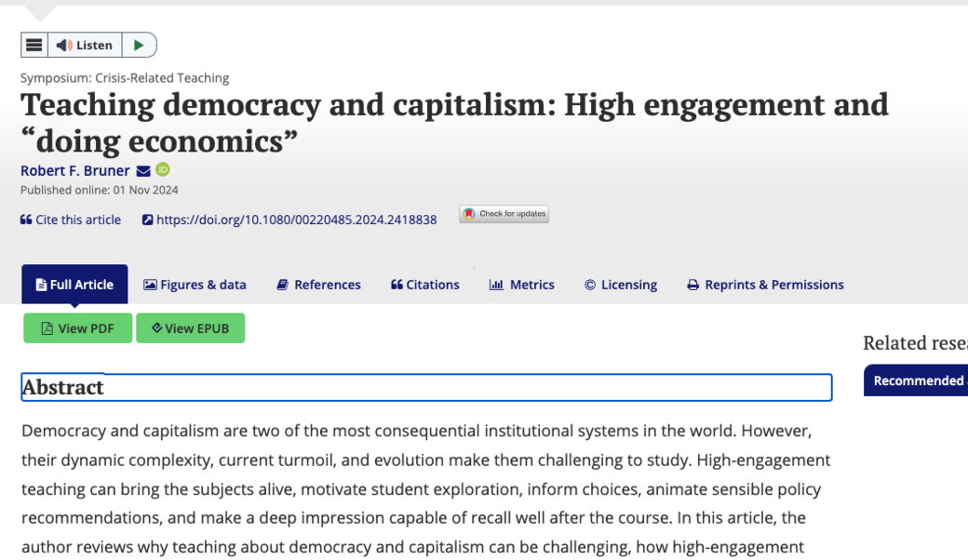This screenshot has width=968, height=560.
Task: Click the Listen speaker button
Action: coord(85,45)
